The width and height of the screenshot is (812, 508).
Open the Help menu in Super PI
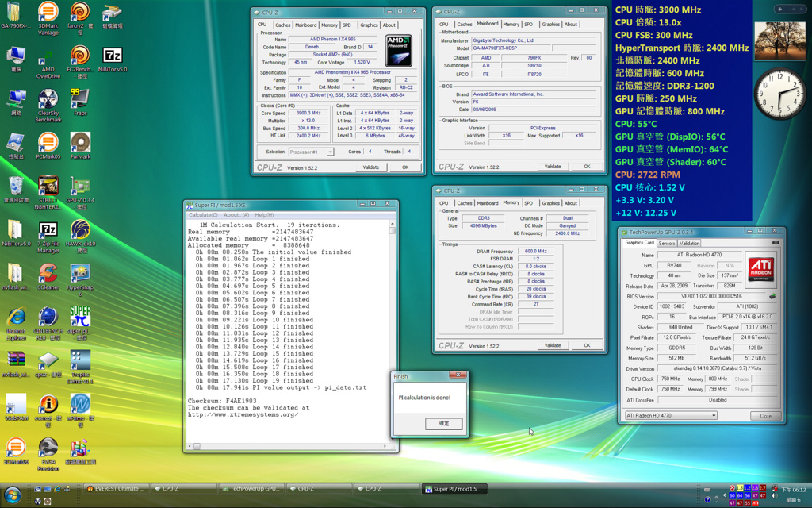[x=264, y=215]
